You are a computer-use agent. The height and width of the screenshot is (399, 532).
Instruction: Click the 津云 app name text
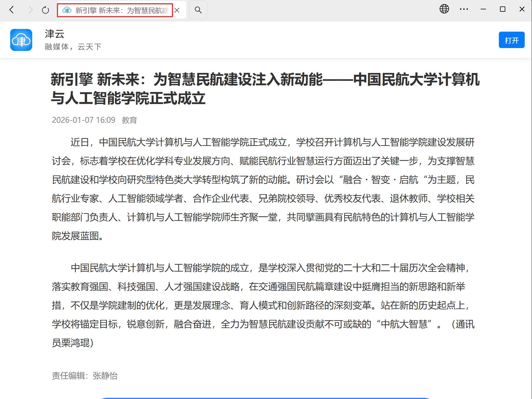pyautogui.click(x=55, y=34)
